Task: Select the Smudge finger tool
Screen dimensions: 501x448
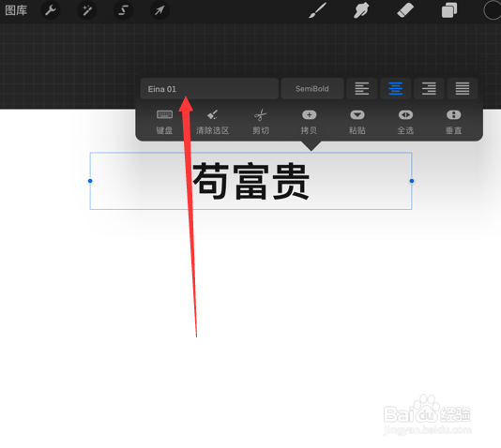Action: click(361, 10)
